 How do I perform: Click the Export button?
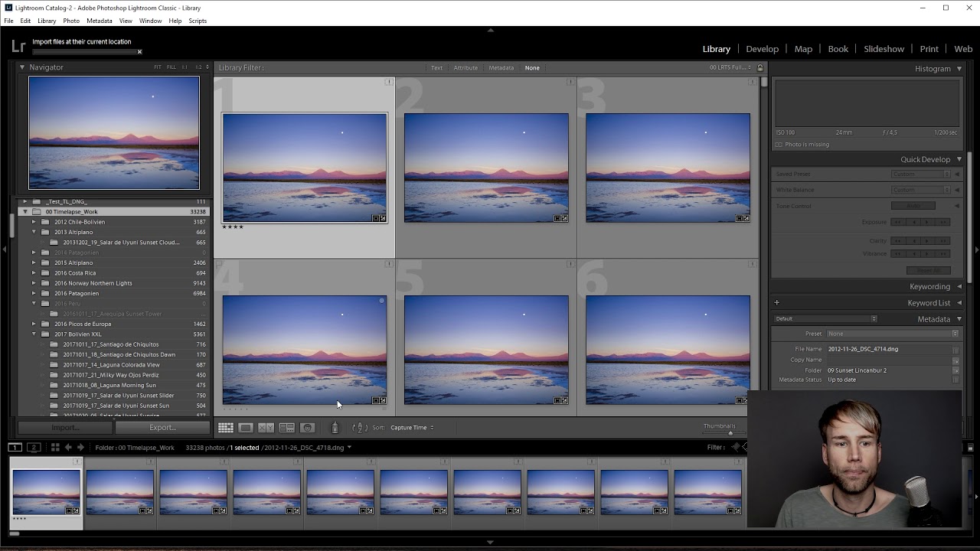162,428
